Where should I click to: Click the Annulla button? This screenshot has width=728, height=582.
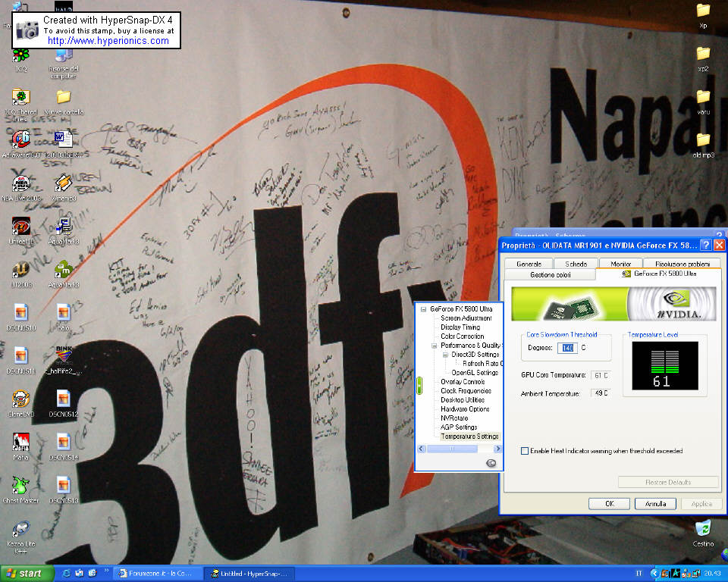click(655, 503)
